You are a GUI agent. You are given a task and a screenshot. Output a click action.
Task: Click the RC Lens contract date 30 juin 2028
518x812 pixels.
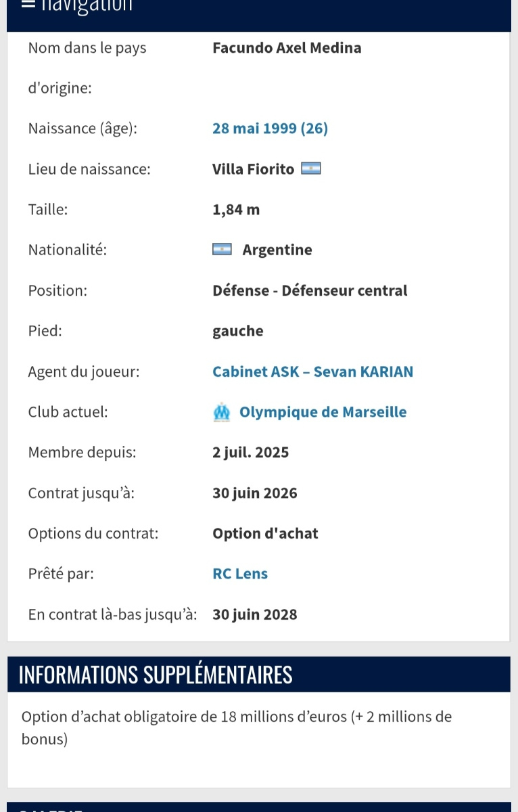click(255, 614)
